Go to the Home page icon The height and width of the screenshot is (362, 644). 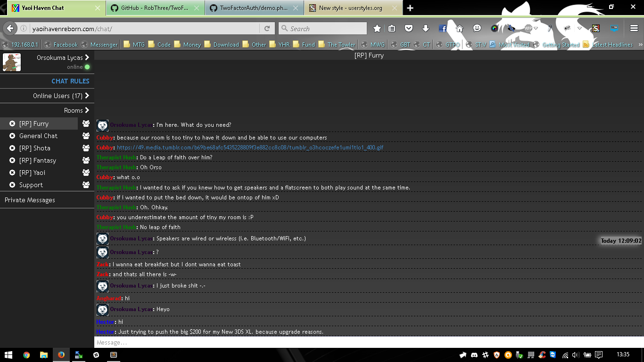click(x=460, y=28)
